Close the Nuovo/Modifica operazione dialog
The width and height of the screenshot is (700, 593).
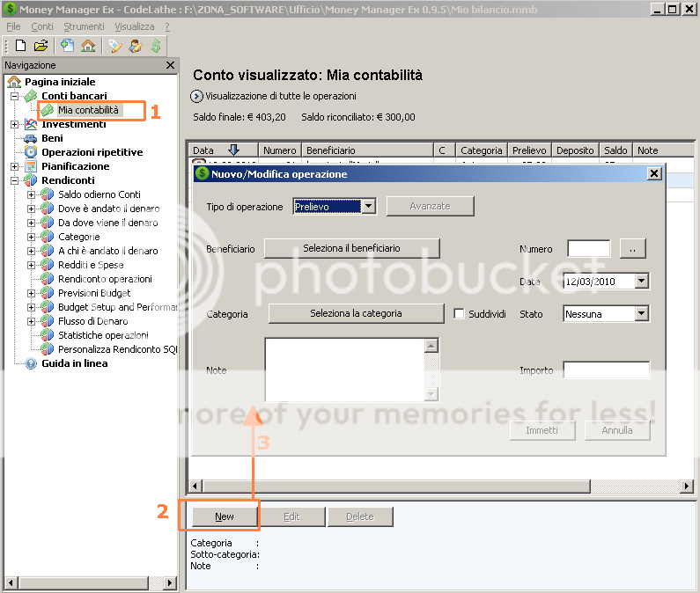pyautogui.click(x=654, y=173)
